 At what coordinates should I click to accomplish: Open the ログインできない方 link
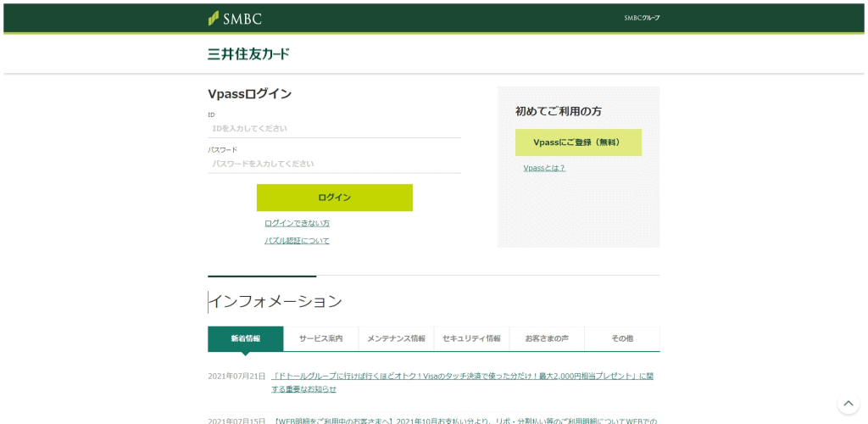[298, 223]
